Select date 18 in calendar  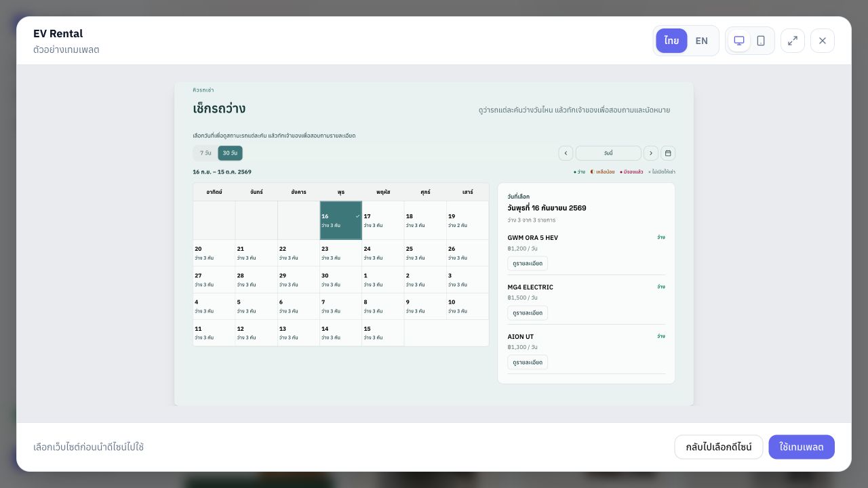pos(425,220)
